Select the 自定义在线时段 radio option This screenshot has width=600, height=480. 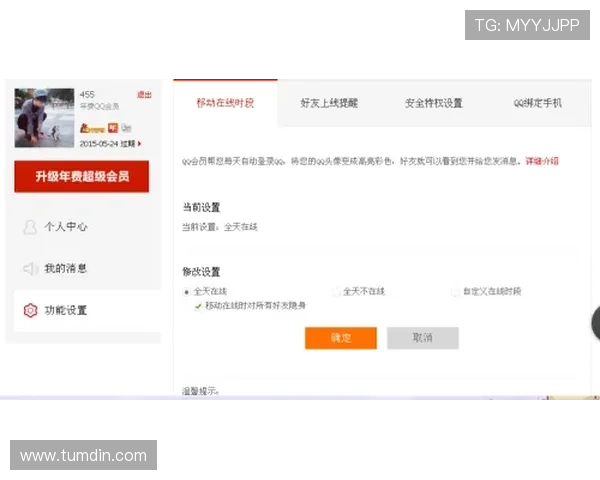[455, 292]
